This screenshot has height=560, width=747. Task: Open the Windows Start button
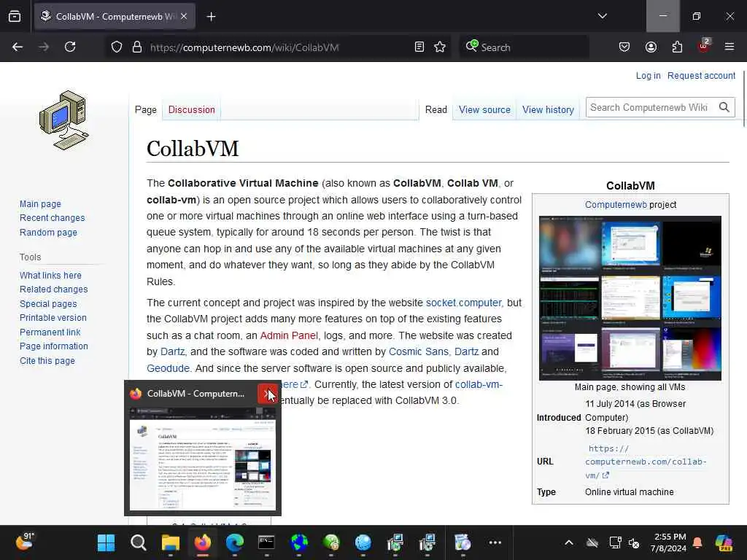pyautogui.click(x=106, y=542)
